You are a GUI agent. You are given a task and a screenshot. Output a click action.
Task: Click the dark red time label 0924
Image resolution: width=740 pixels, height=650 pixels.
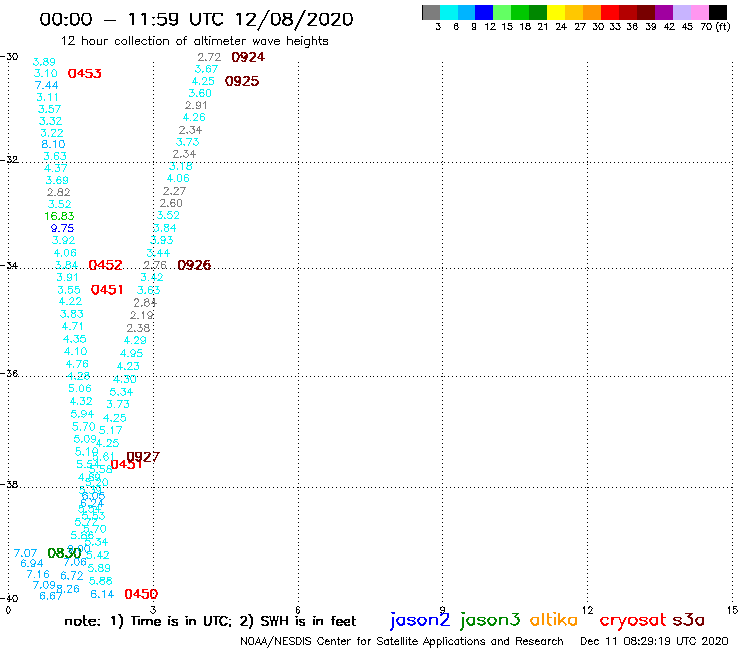pyautogui.click(x=248, y=57)
